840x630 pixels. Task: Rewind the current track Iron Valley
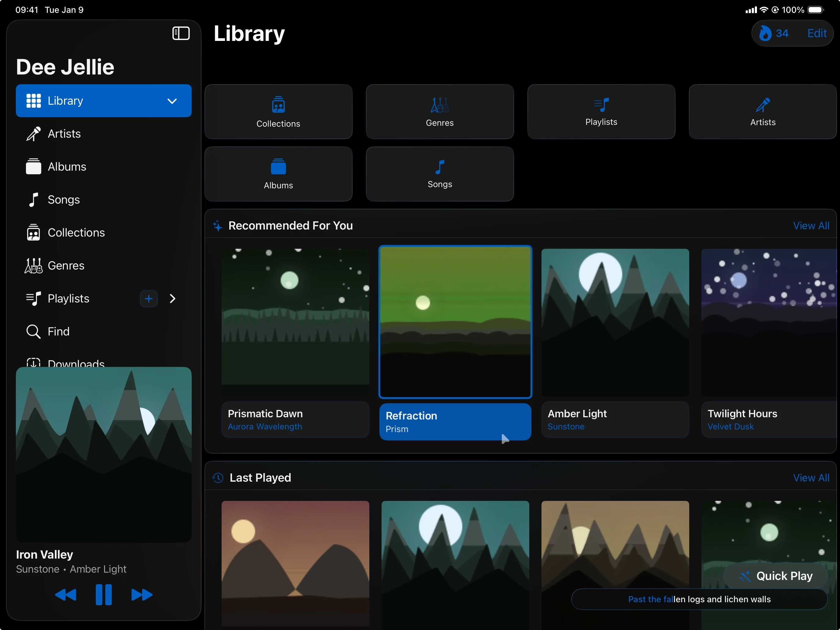[x=65, y=595]
